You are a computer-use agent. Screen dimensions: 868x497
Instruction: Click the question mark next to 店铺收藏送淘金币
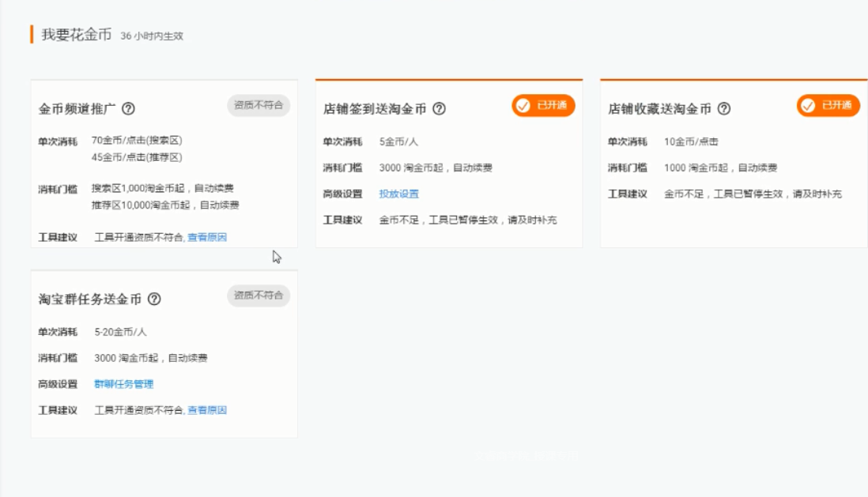pyautogui.click(x=723, y=109)
